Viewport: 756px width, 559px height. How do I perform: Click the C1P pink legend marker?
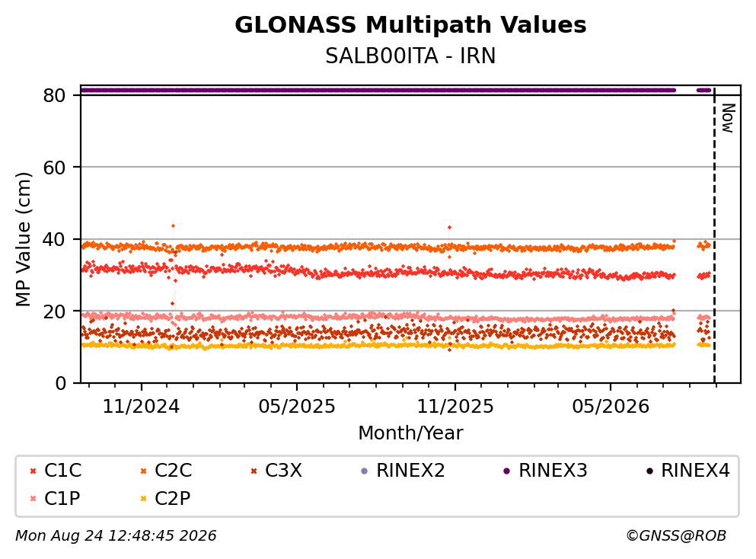pyautogui.click(x=33, y=499)
